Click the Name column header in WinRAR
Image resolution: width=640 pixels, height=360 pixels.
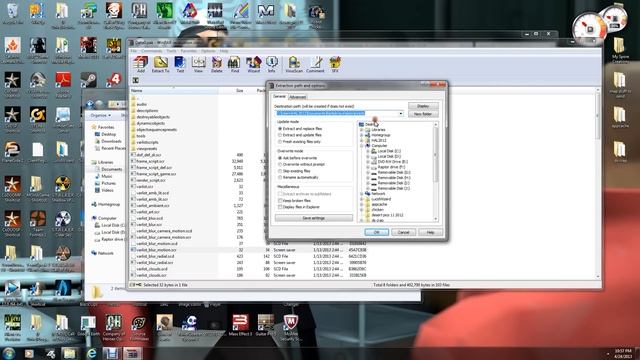tap(174, 91)
